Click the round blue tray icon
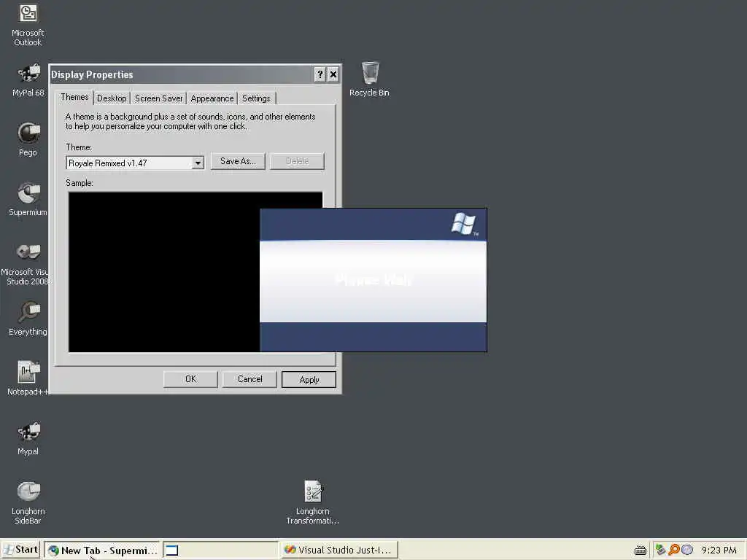The width and height of the screenshot is (747, 560). tap(687, 550)
